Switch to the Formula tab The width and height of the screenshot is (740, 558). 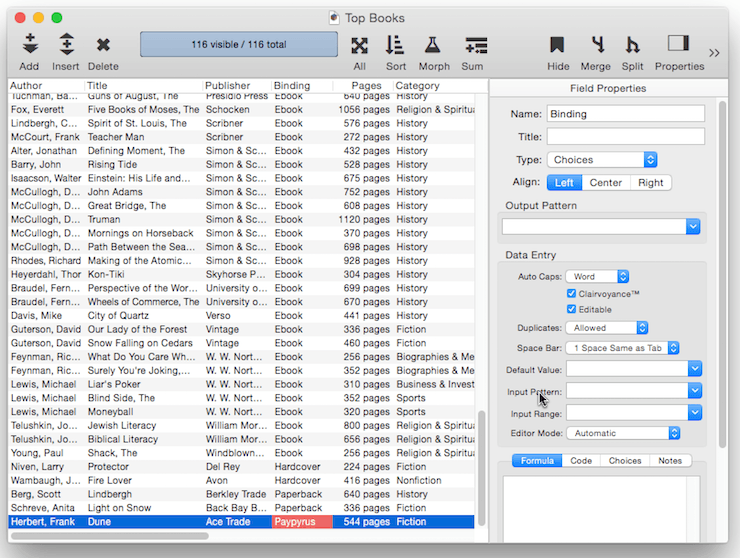coord(537,461)
